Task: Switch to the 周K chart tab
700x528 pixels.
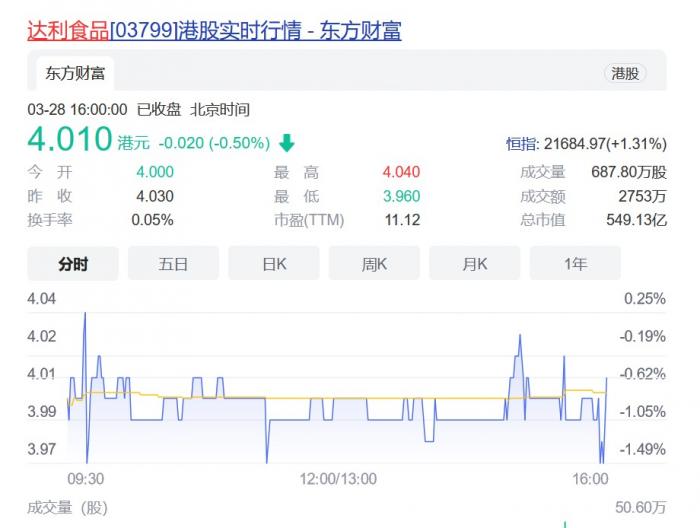Action: (374, 264)
